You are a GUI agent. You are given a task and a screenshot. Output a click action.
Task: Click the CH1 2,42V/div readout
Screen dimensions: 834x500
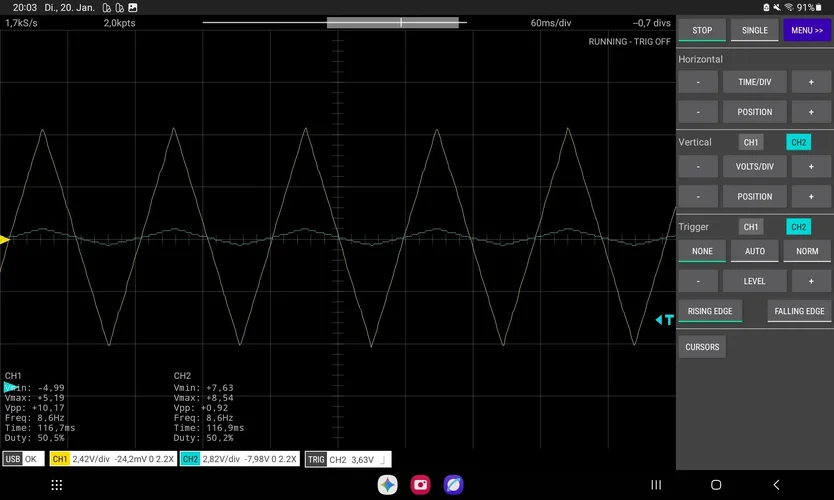coord(91,459)
